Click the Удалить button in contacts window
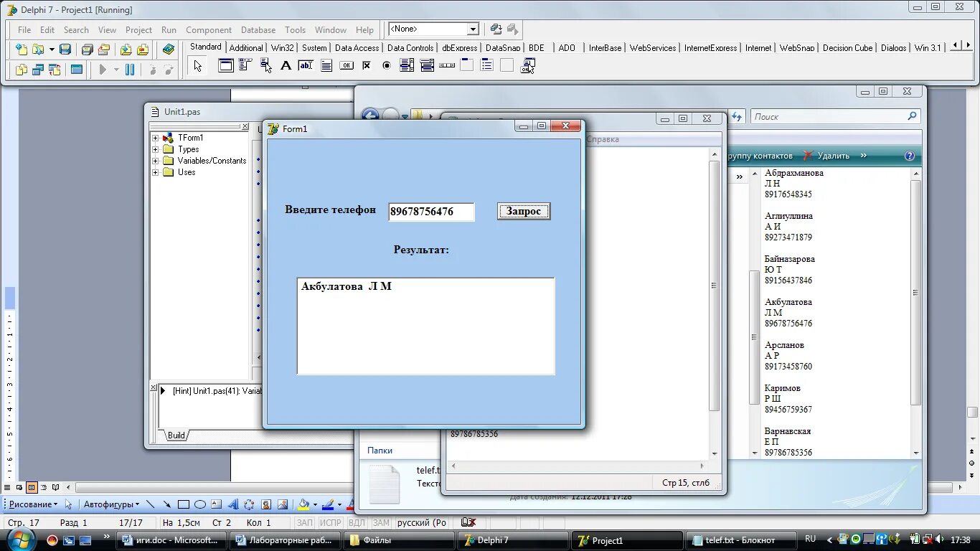The height and width of the screenshot is (551, 980). pos(826,156)
